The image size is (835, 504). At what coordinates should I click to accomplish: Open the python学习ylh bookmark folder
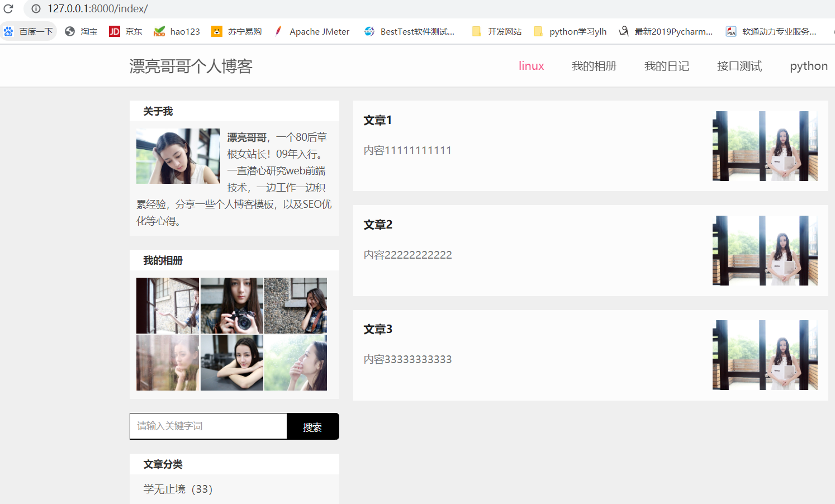[x=570, y=31]
